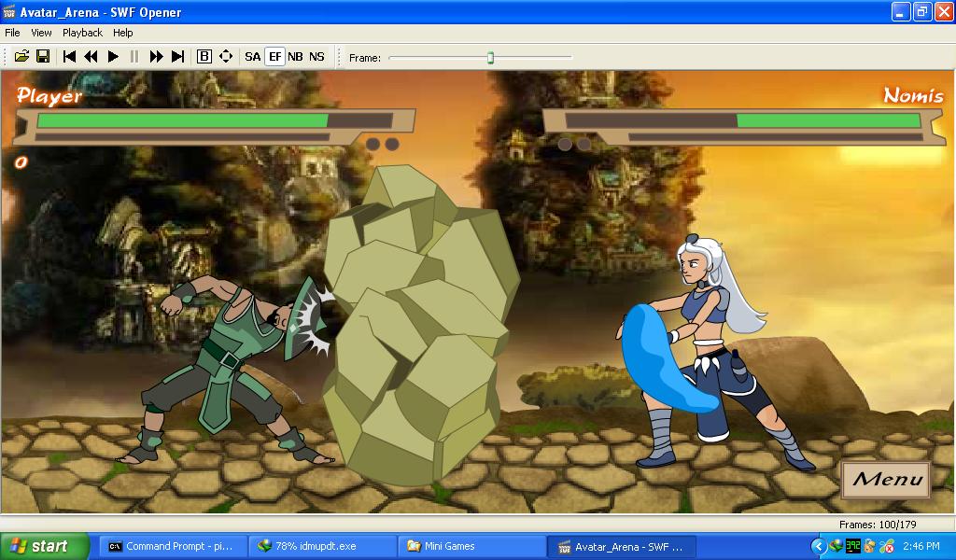Open the File menu
The width and height of the screenshot is (956, 560).
pyautogui.click(x=12, y=33)
